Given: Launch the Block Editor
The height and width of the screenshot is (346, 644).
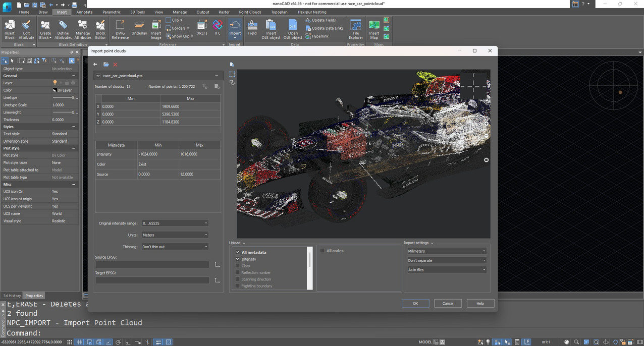Looking at the screenshot, I should coord(100,29).
